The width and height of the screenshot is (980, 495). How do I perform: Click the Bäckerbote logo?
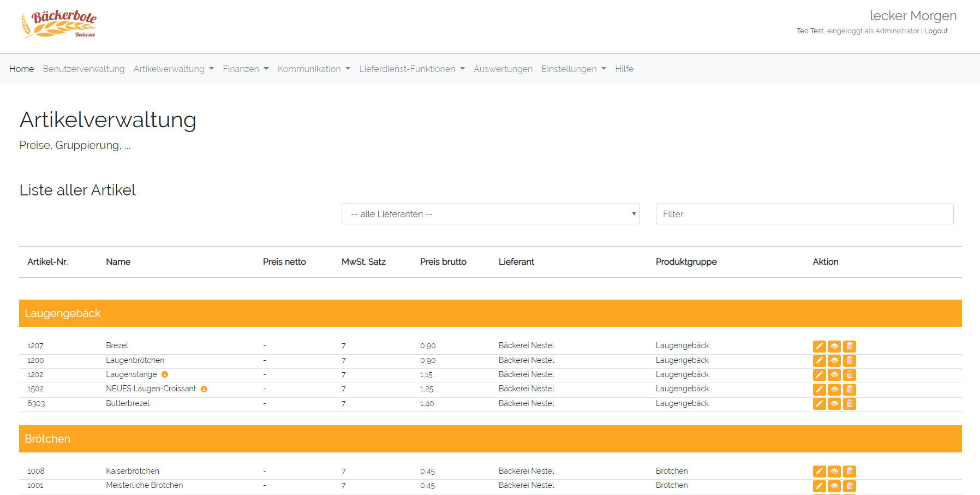59,25
